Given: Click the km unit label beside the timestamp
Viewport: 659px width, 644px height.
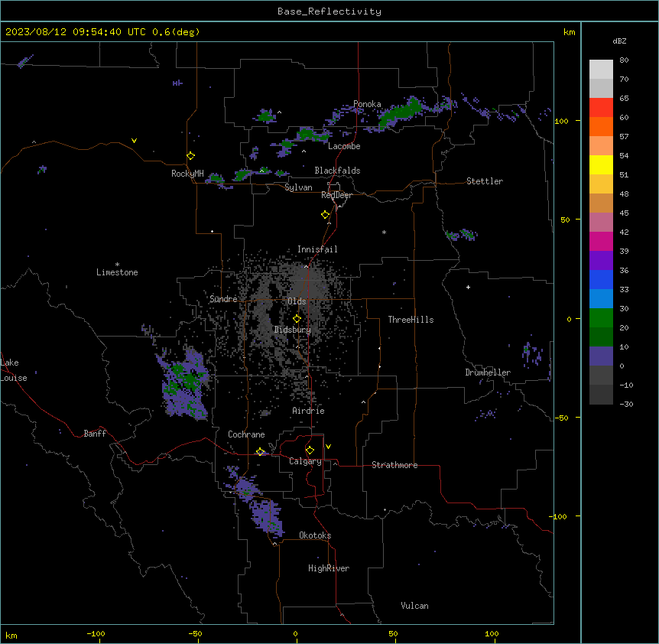Looking at the screenshot, I should [569, 32].
